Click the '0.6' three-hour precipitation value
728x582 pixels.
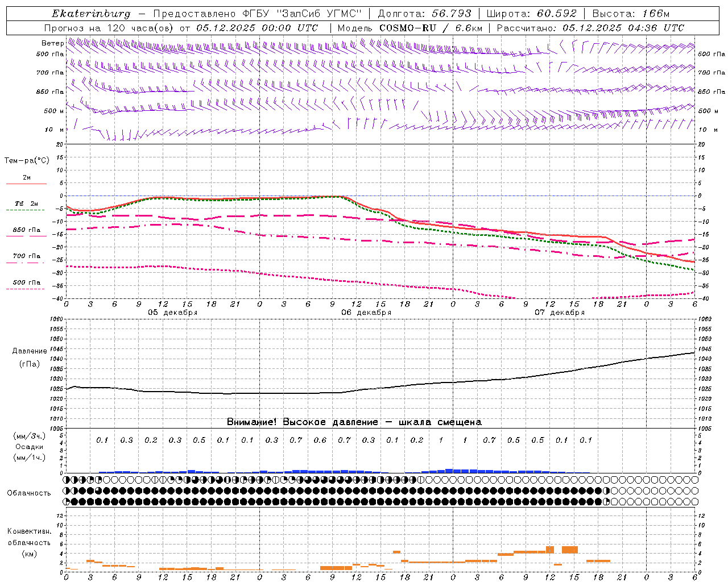pyautogui.click(x=320, y=440)
